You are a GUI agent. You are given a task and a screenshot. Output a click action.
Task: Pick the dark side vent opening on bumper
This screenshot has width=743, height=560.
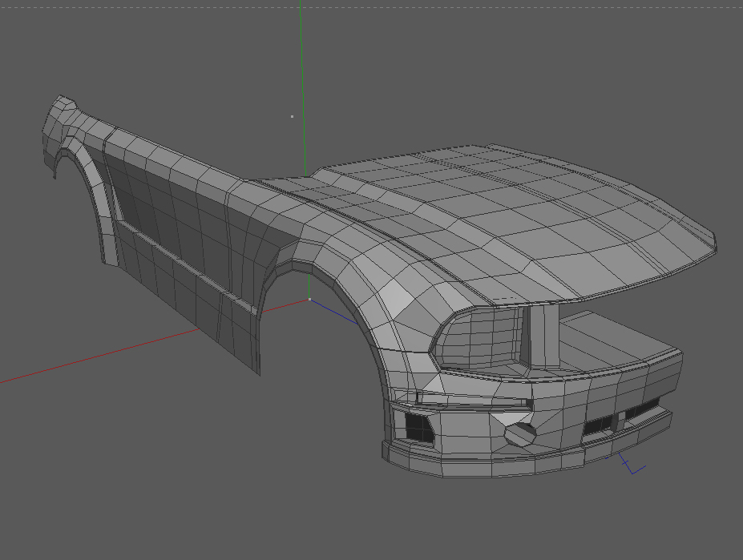[419, 426]
